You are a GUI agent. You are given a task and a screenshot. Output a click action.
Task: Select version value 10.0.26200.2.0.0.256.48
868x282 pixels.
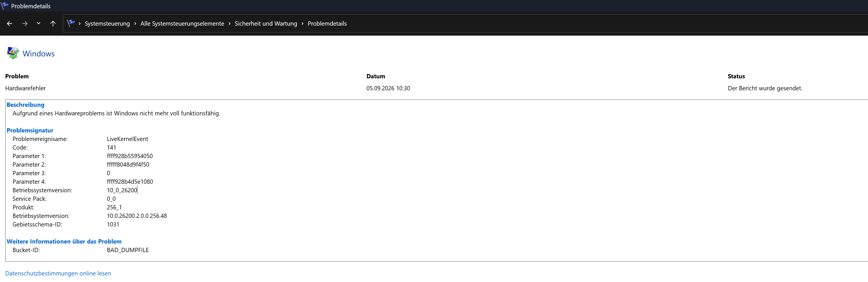tap(137, 216)
